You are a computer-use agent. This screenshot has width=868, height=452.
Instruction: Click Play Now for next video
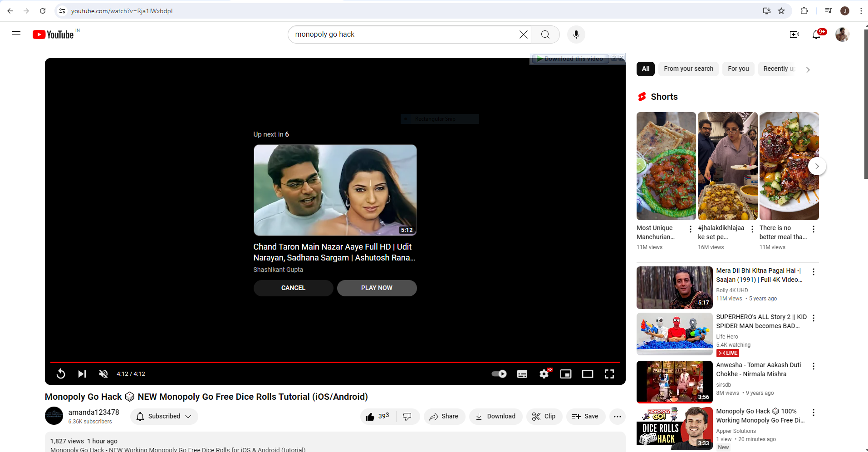point(377,288)
